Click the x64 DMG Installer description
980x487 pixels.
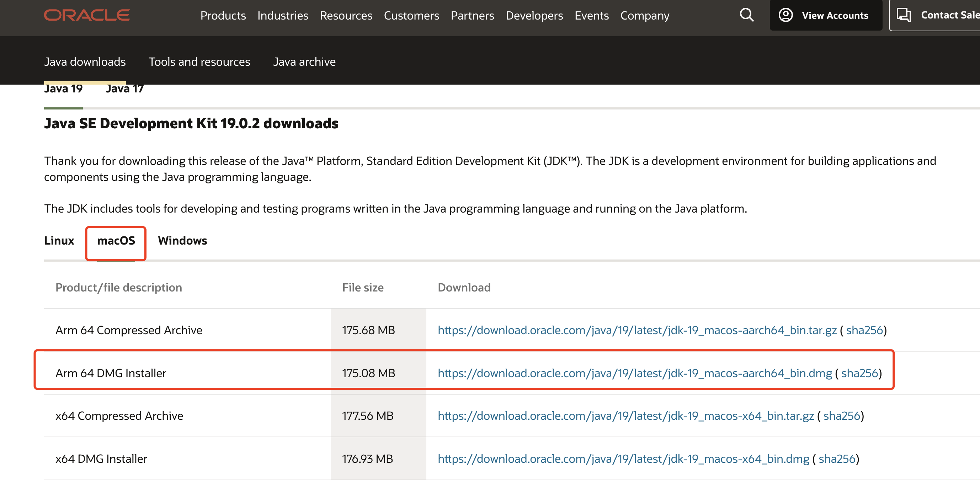(101, 459)
